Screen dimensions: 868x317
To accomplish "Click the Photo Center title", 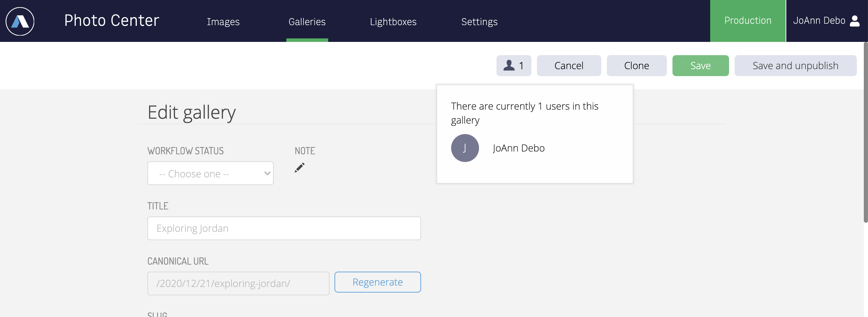I will click(112, 21).
